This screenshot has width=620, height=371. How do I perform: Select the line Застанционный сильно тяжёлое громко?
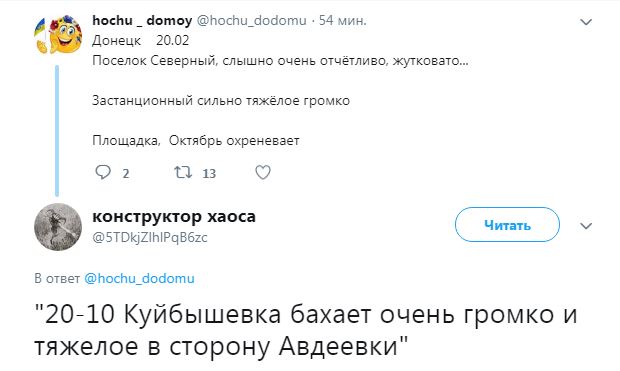pyautogui.click(x=221, y=100)
